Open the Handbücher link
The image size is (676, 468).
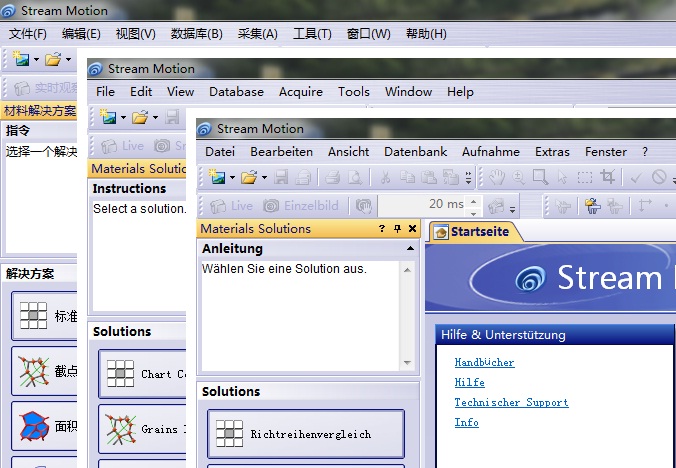click(484, 362)
